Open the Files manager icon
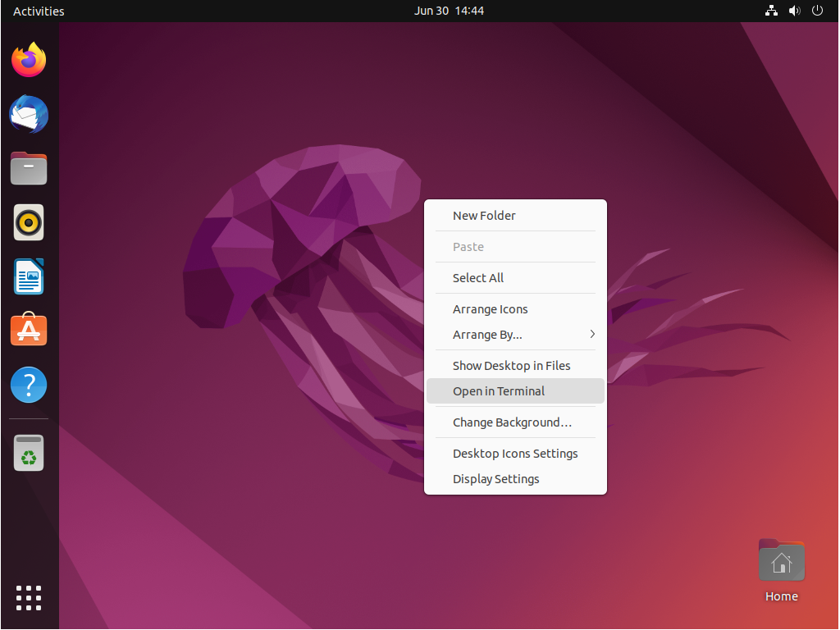Screen dimensions: 840x630 pos(29,169)
